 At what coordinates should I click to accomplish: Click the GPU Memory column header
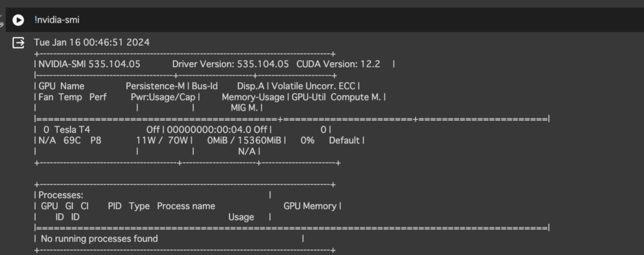click(310, 206)
